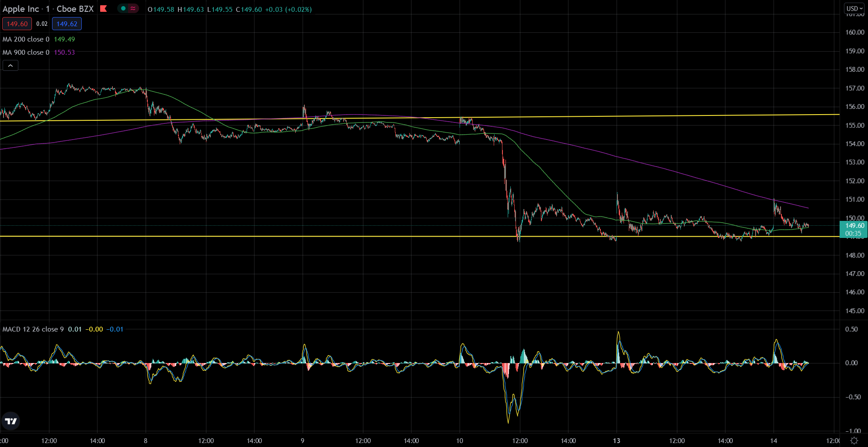This screenshot has height=447, width=868.
Task: Click the blue -0.01 MACD signal value
Action: [115, 329]
